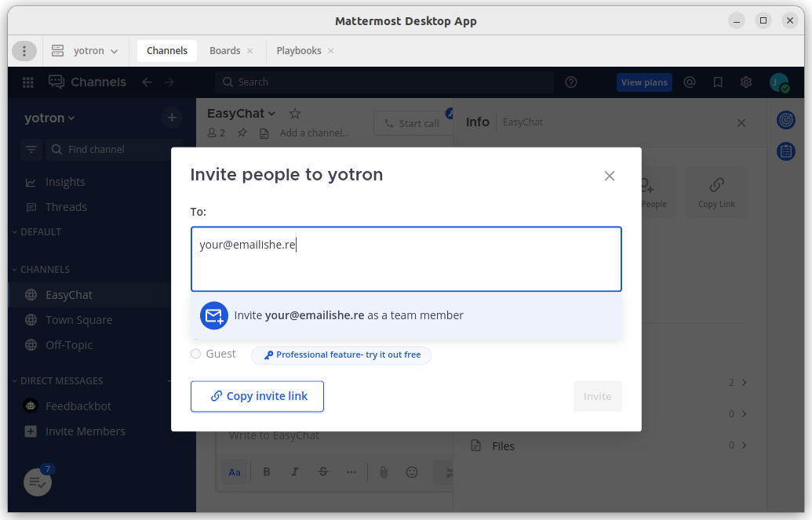Viewport: 812px width, 520px height.
Task: Attach a file with paperclip icon
Action: point(383,472)
